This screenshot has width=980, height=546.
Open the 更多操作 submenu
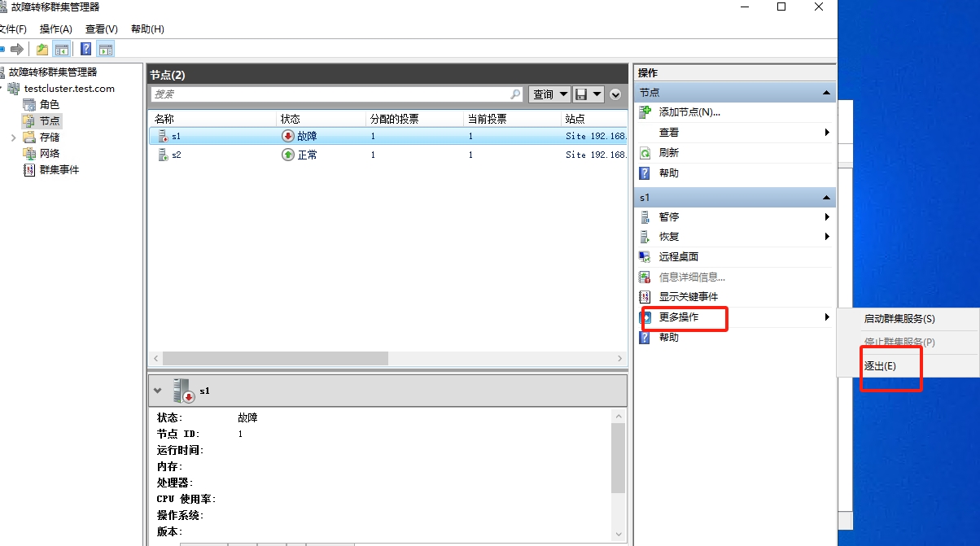click(x=733, y=317)
